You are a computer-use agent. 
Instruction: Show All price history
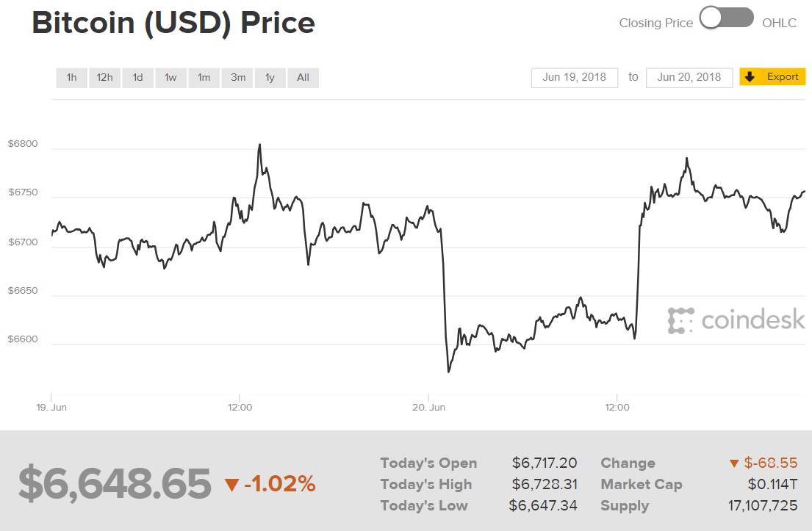pyautogui.click(x=303, y=77)
